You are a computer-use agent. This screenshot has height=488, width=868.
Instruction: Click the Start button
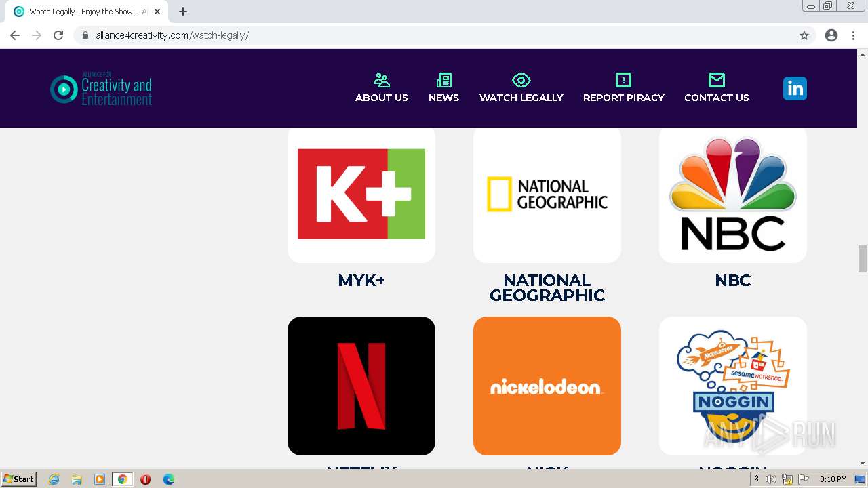tap(19, 479)
